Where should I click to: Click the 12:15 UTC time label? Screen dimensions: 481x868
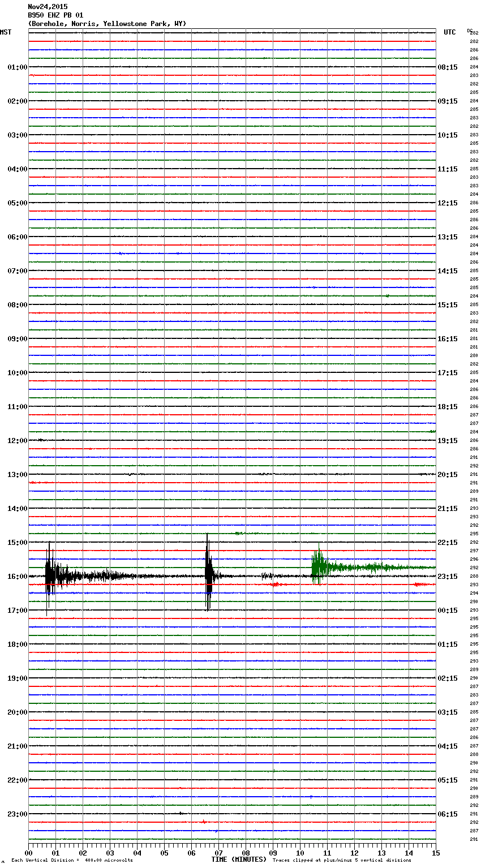point(448,203)
